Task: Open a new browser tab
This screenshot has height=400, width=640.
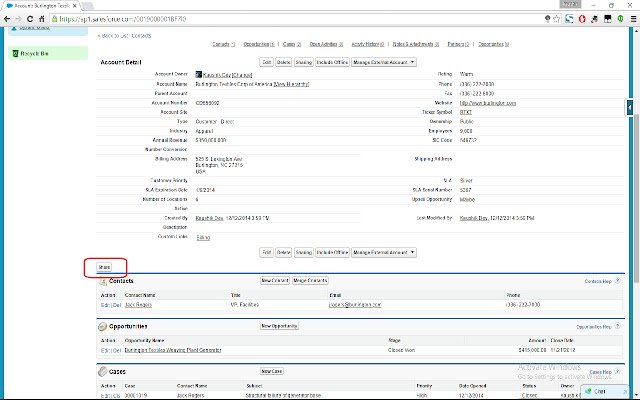Action: click(x=87, y=6)
